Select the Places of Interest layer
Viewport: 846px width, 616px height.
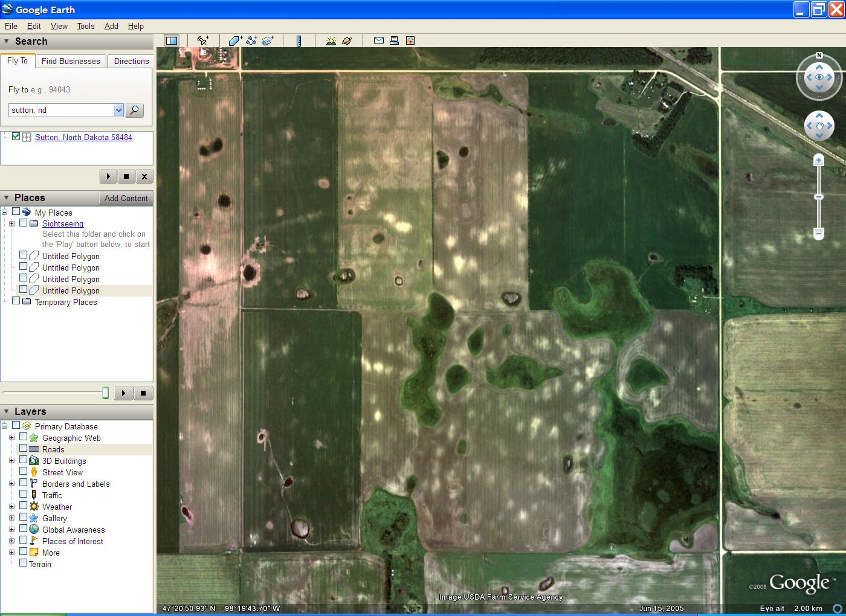(73, 541)
